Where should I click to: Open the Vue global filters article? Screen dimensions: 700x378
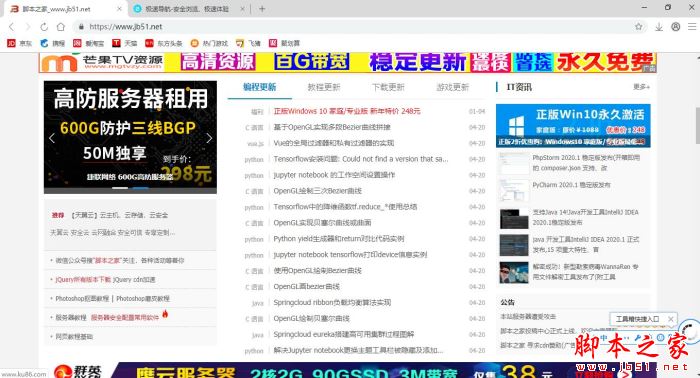tap(334, 143)
